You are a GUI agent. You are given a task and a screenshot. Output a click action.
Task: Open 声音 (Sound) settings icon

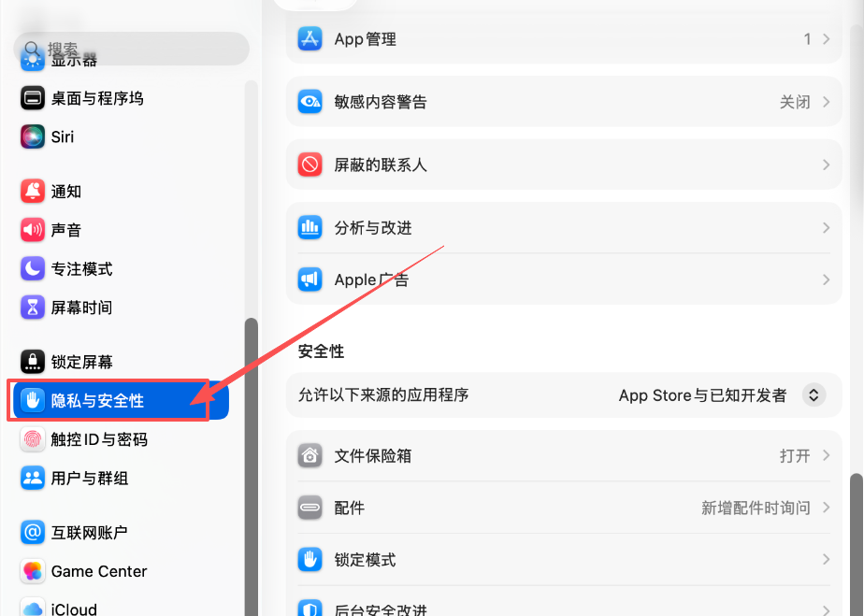click(33, 230)
